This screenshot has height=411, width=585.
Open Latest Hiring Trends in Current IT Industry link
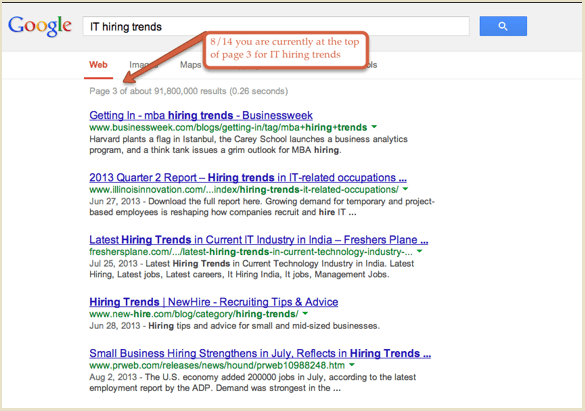pyautogui.click(x=259, y=239)
